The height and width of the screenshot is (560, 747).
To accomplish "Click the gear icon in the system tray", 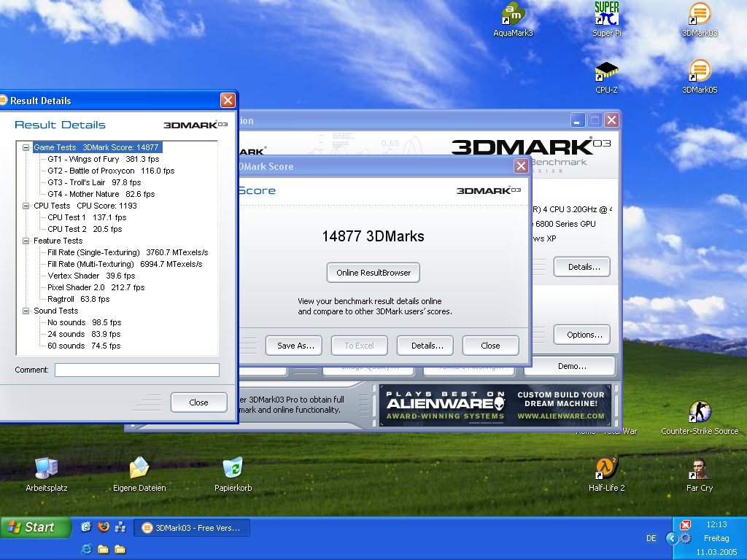I will click(x=686, y=539).
